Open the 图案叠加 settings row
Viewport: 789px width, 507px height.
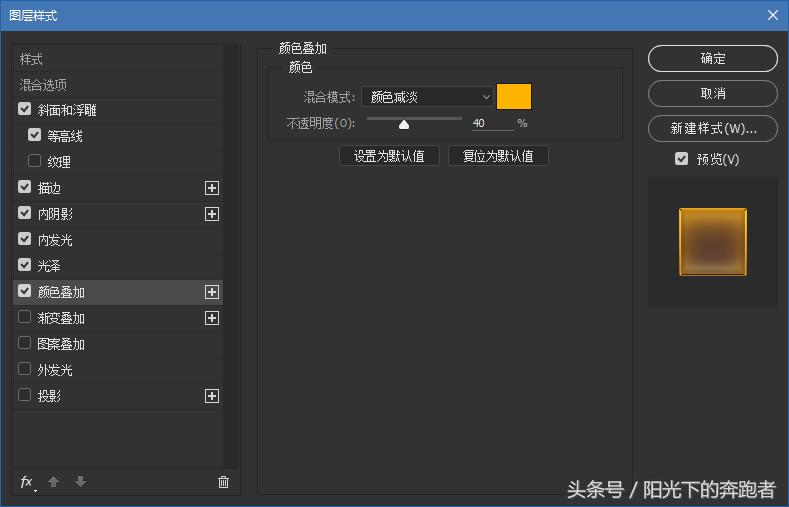coord(118,344)
